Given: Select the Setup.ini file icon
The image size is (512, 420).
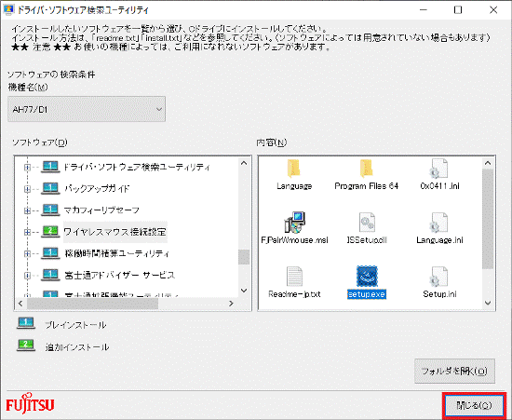Looking at the screenshot, I should click(439, 277).
